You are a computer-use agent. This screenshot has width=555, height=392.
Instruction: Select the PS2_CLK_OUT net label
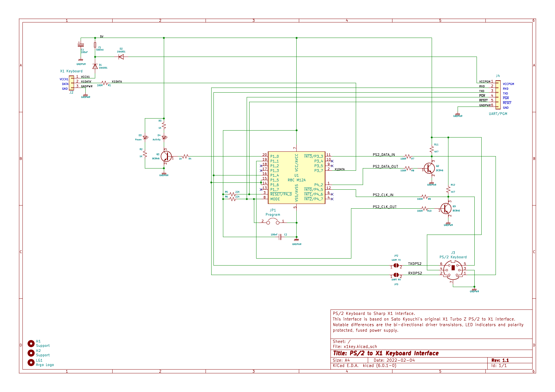(385, 207)
